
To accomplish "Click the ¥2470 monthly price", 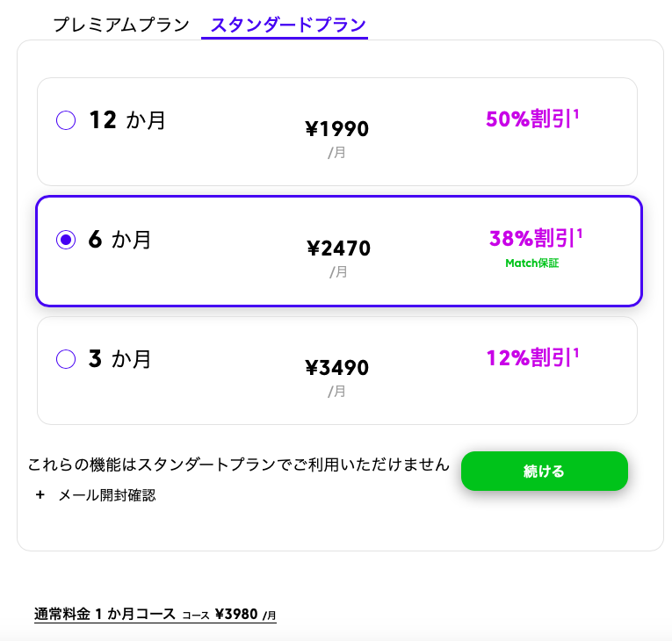I will coord(338,248).
